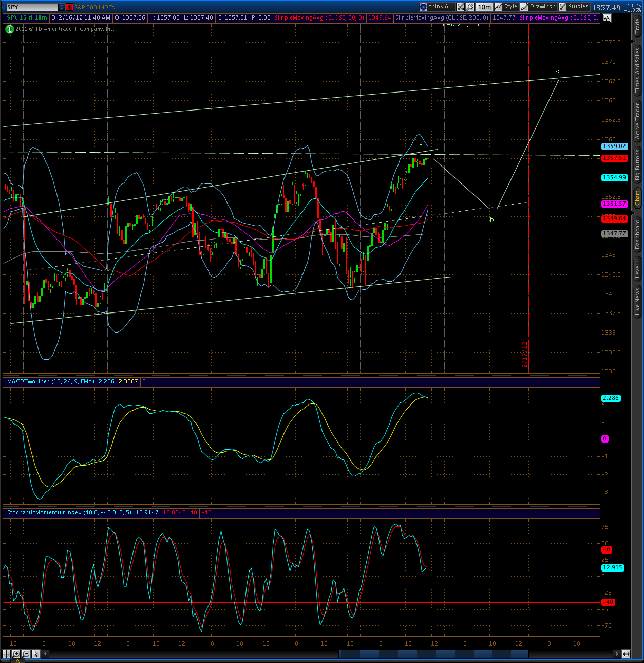Click the wave label 'c' on chart
Viewport: 644px width, 663px height.
(557, 72)
